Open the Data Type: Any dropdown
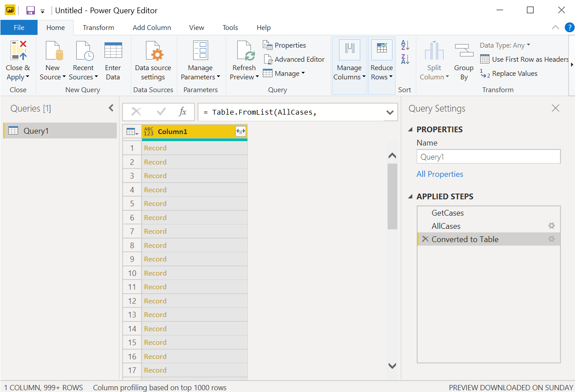This screenshot has height=392, width=575. click(x=505, y=45)
